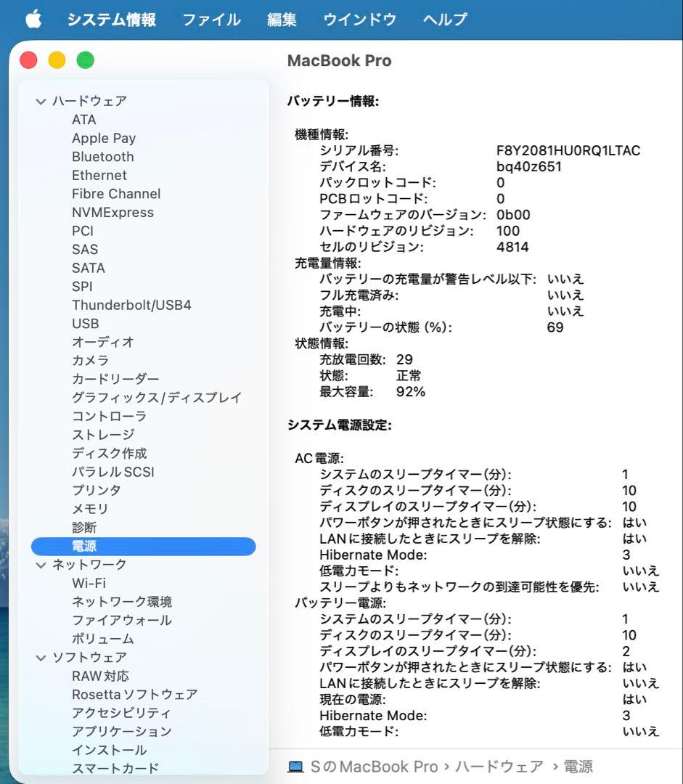Open the Thunderbolt/USB4 section
This screenshot has height=784, width=683.
coord(131,305)
